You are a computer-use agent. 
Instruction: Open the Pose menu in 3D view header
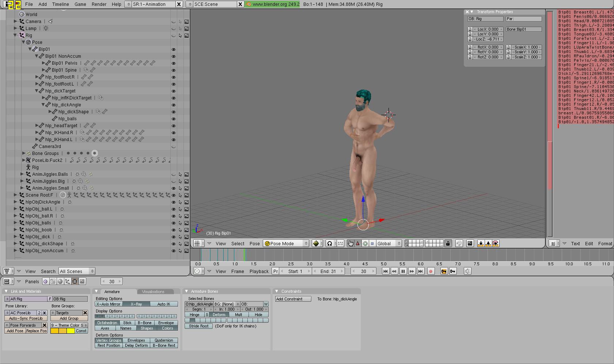tap(255, 243)
